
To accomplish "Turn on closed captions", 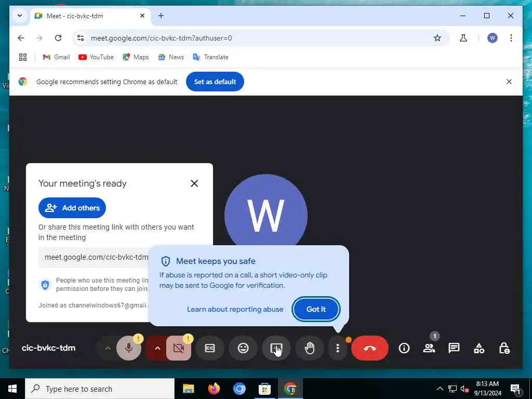I will pos(210,348).
